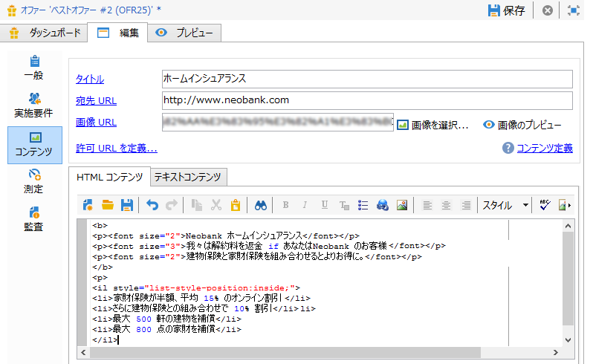Click 画像のプレビュー button
593x364 pixels.
click(522, 125)
